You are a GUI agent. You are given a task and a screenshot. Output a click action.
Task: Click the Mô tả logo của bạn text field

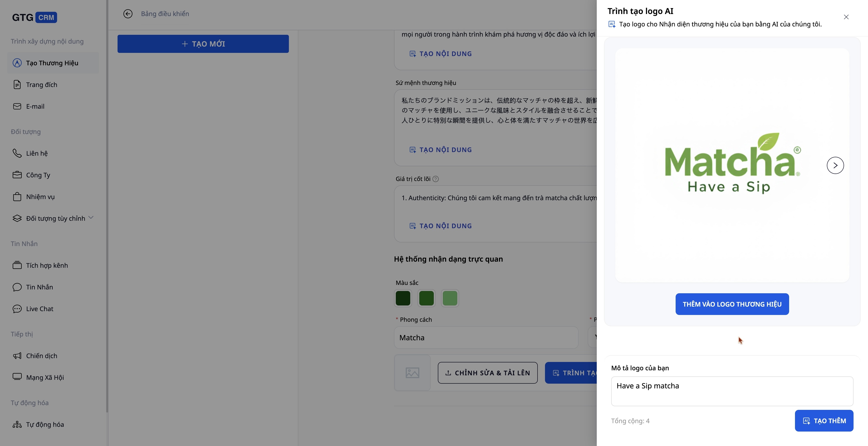(x=732, y=391)
